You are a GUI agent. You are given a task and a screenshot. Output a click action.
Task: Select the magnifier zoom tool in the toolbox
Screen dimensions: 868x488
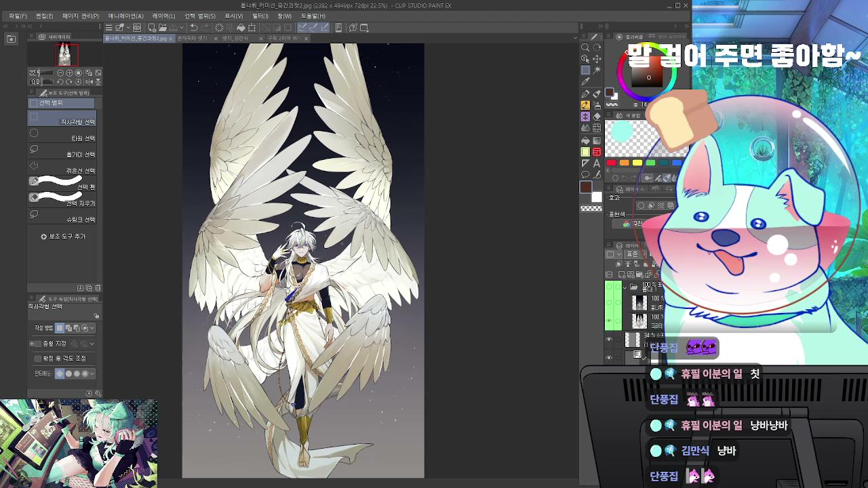[585, 47]
